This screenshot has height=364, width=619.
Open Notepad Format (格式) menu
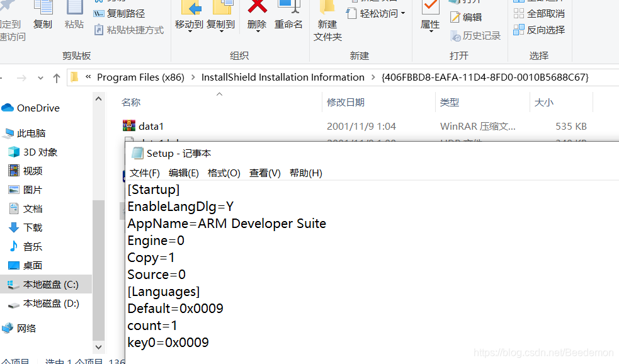(x=224, y=173)
